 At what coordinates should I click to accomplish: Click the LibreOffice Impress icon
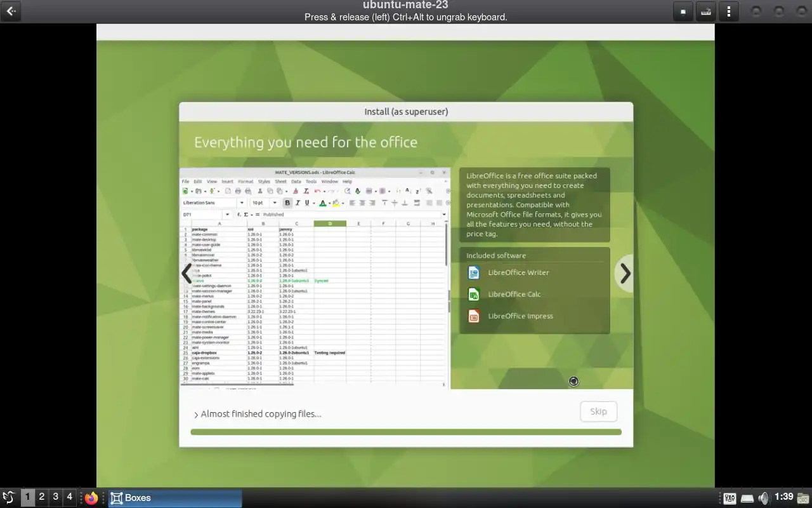473,316
